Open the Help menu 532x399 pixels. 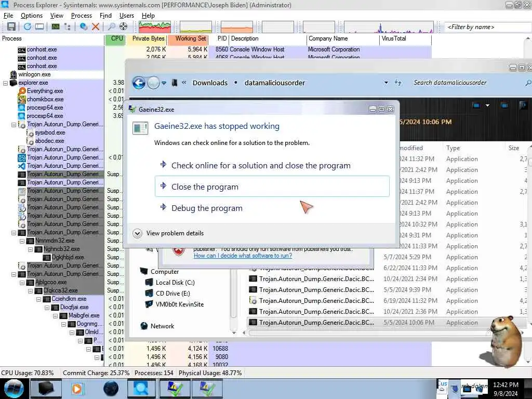(x=148, y=16)
